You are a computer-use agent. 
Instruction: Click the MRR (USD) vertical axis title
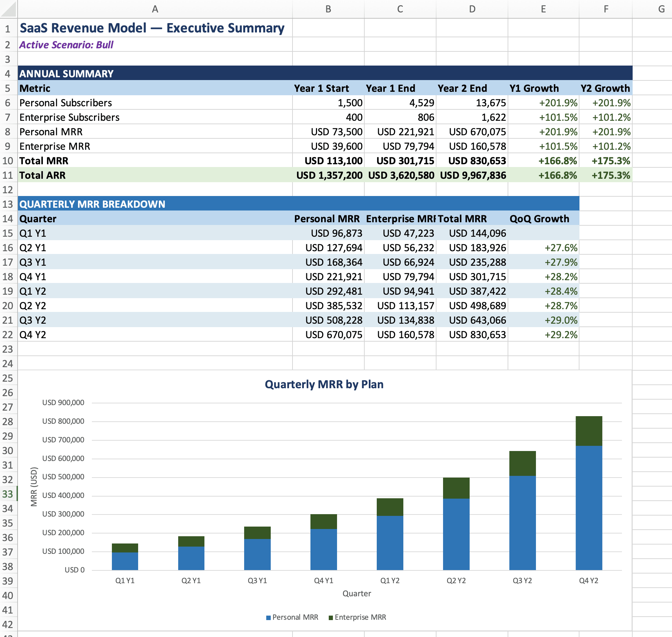coord(33,487)
